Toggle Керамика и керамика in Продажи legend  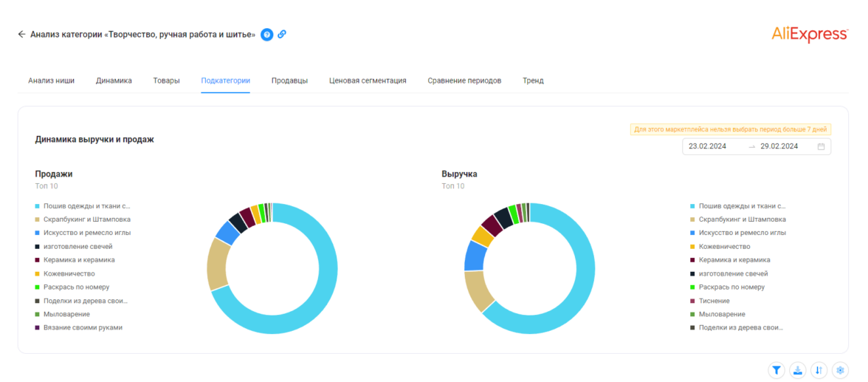click(x=75, y=259)
